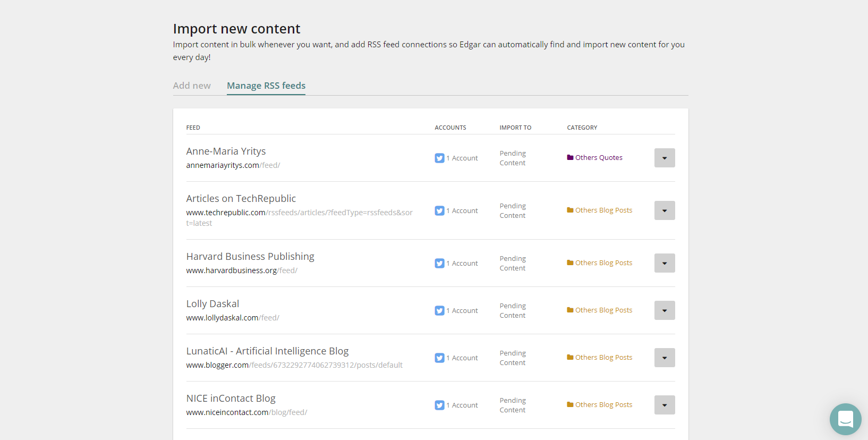Click the Lolly Daskal feed title
Viewport: 868px width, 440px height.
[212, 304]
